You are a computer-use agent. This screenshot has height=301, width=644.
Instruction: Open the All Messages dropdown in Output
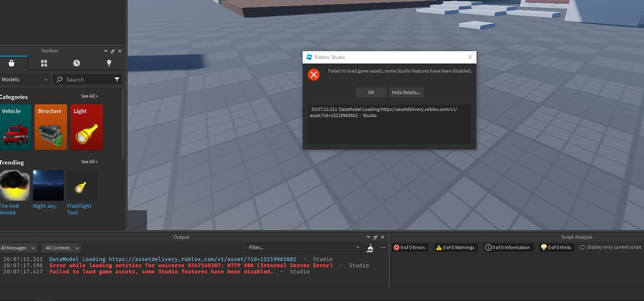[x=18, y=248]
